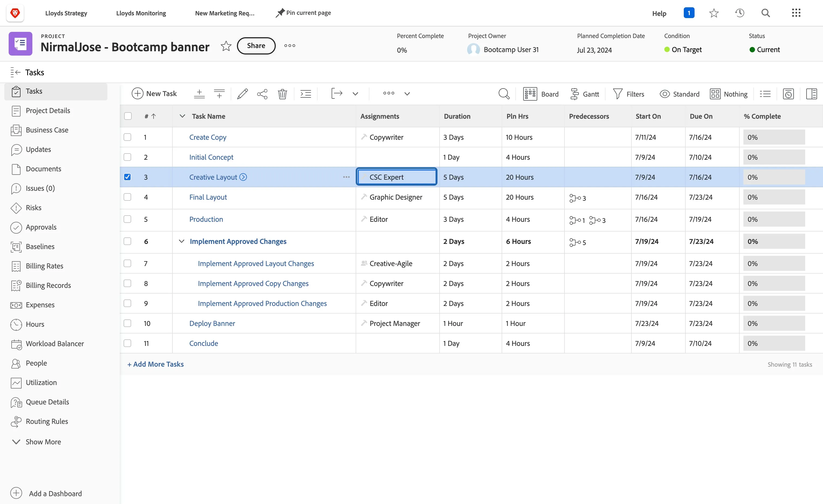
Task: Click the Create Copy percent complete bar
Action: point(774,137)
